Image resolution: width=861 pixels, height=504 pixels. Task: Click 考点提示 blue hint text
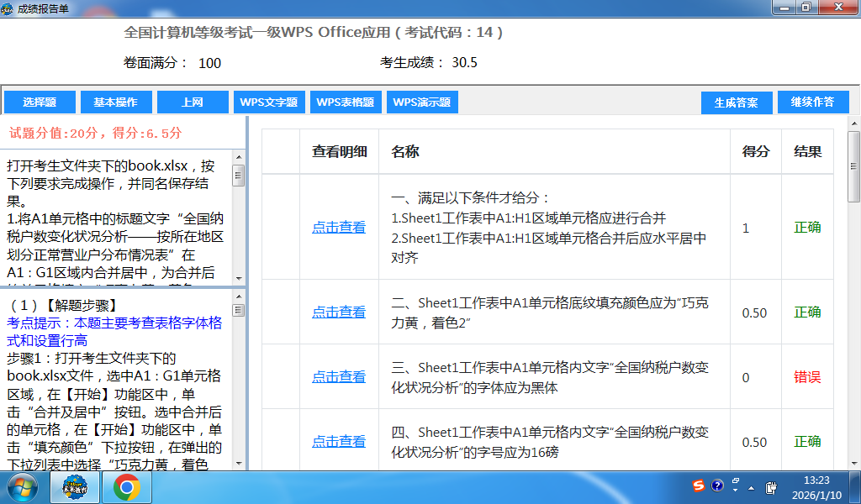pyautogui.click(x=114, y=331)
